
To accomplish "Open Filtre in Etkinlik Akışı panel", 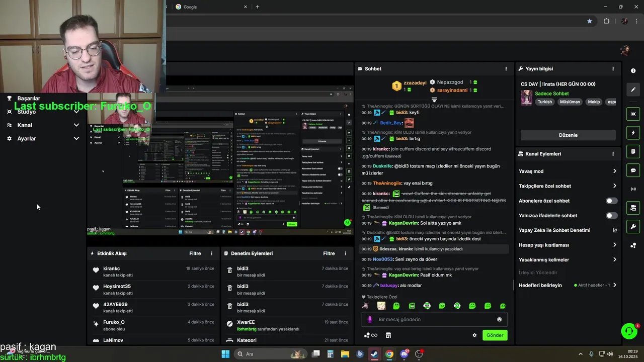I will click(195, 253).
